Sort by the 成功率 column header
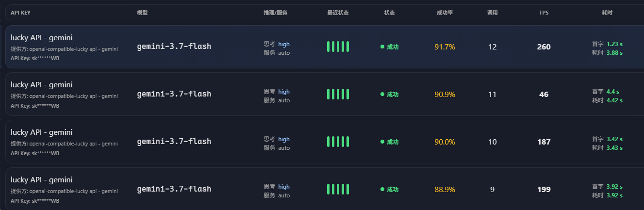 point(445,13)
